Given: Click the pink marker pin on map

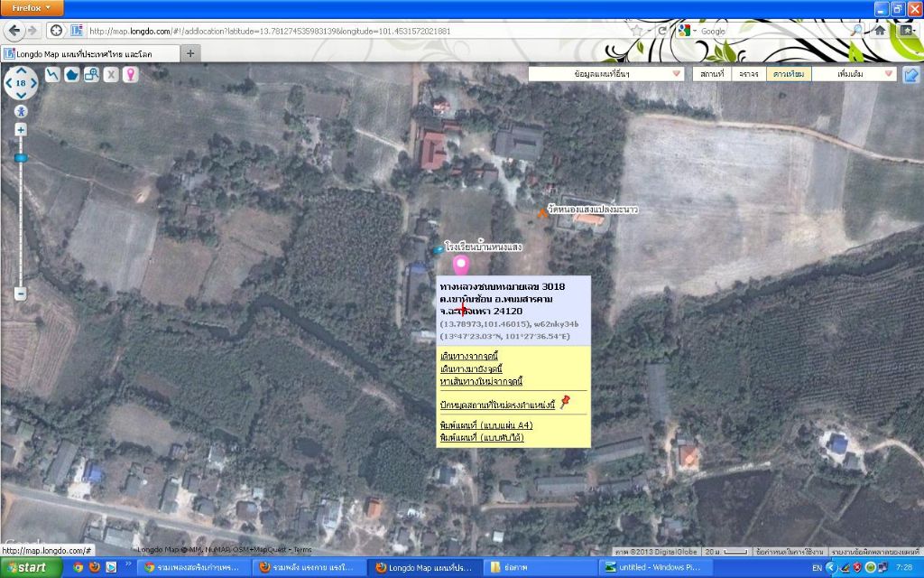Looking at the screenshot, I should tap(461, 265).
